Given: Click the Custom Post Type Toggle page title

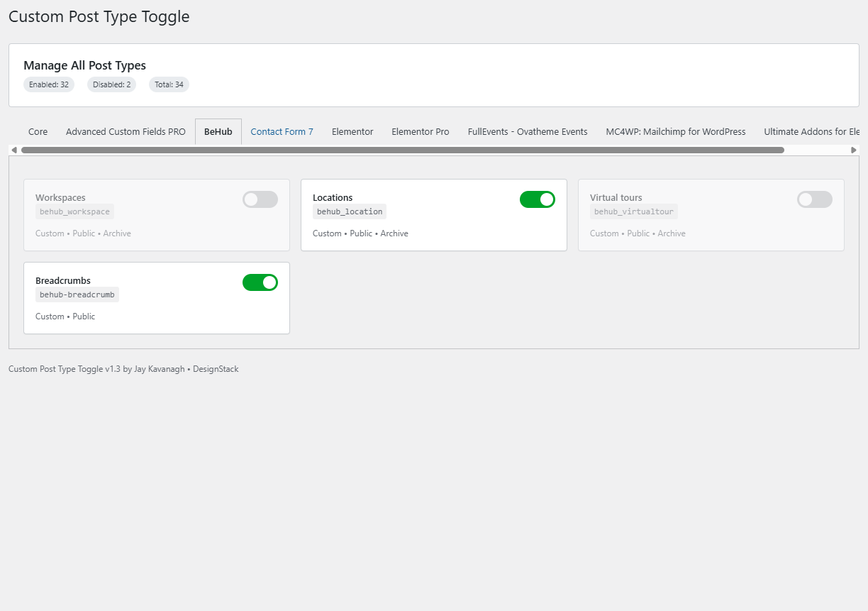Looking at the screenshot, I should pyautogui.click(x=99, y=16).
